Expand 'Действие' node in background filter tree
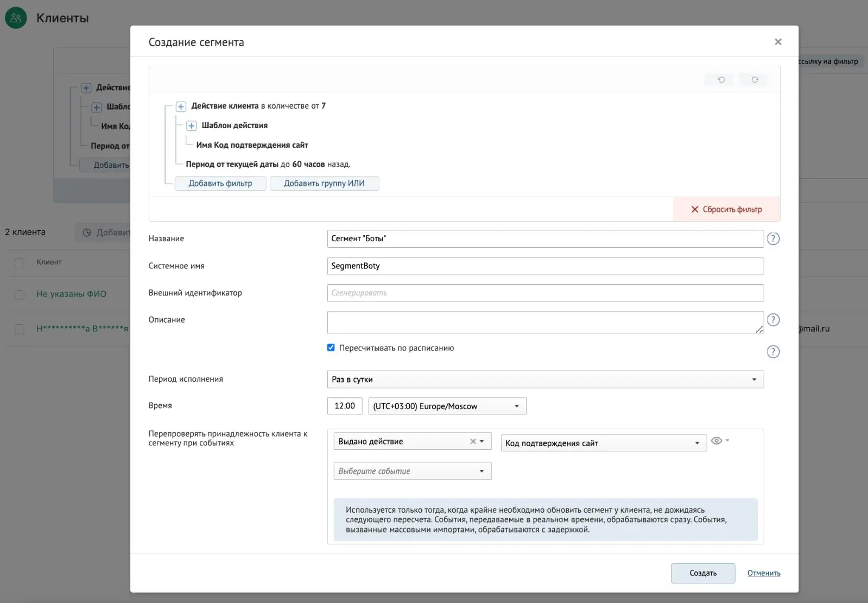868x603 pixels. click(x=86, y=88)
